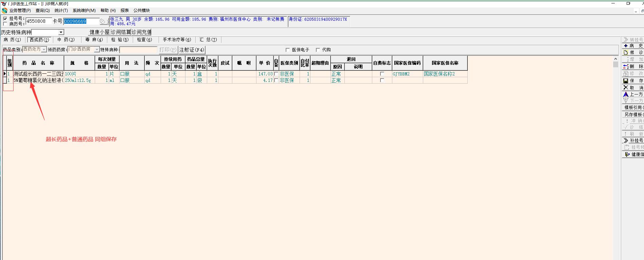This screenshot has width=644, height=260.
Task: Open the 系统维护(M) menu
Action: (84, 11)
